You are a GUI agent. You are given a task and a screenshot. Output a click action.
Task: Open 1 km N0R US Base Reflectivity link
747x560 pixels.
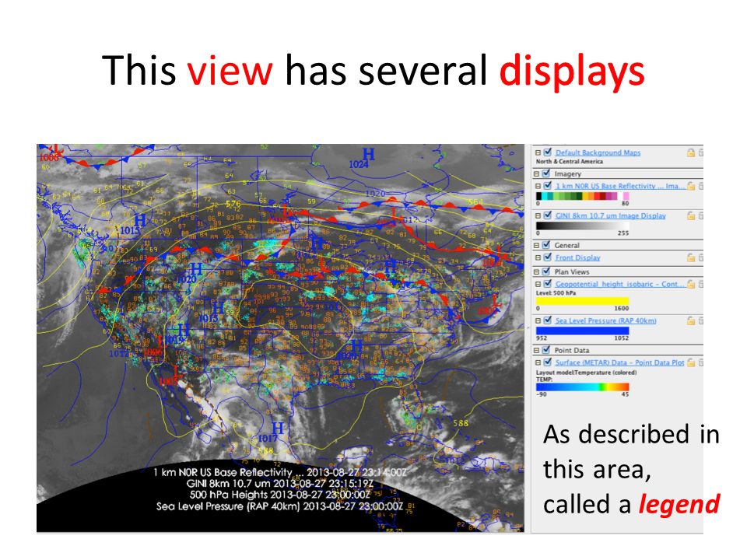tap(620, 186)
